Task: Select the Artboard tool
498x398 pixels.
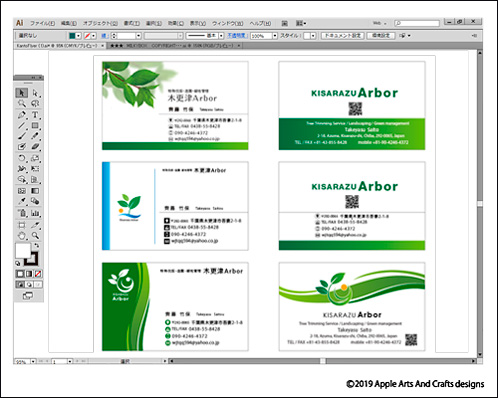Action: pos(22,225)
